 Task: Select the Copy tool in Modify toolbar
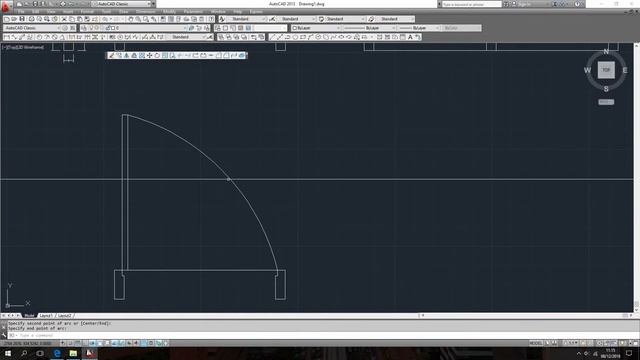[119, 55]
